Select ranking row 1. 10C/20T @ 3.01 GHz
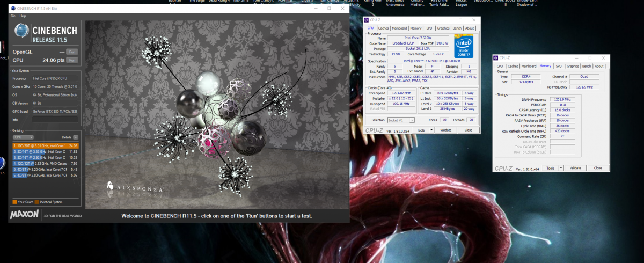 point(46,145)
